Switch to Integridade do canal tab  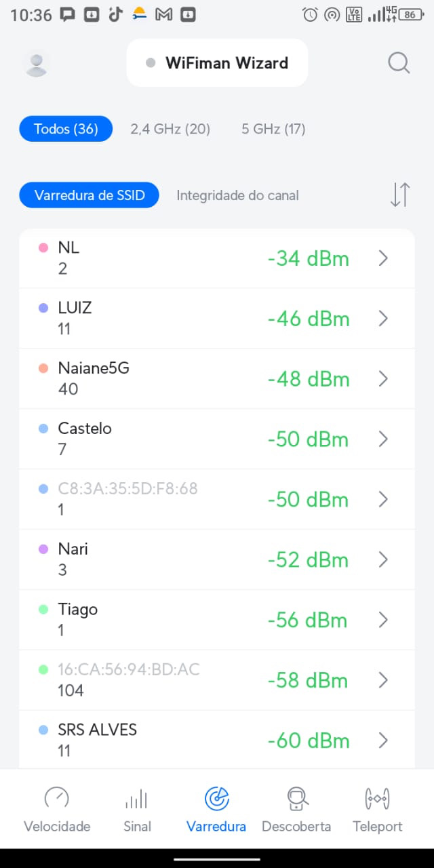(x=237, y=195)
